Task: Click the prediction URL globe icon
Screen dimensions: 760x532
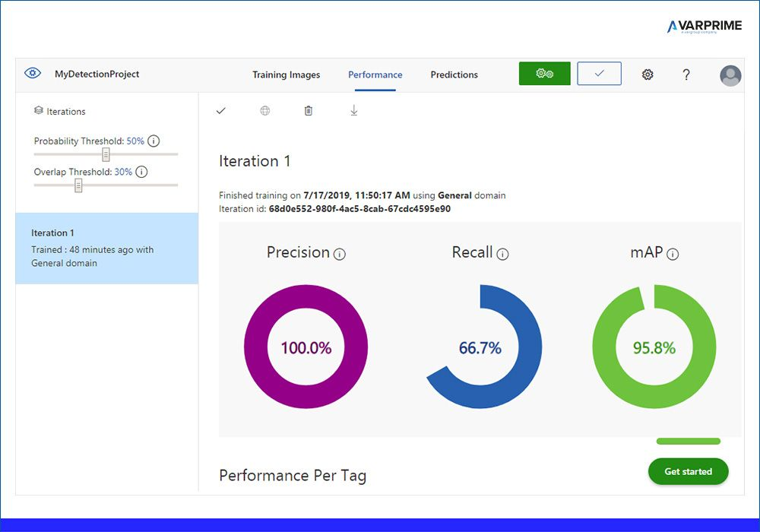Action: click(264, 110)
